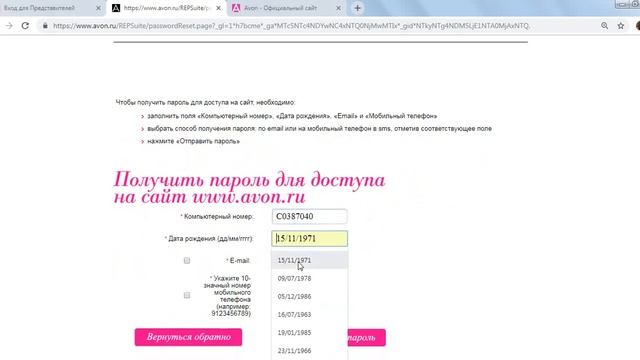Close the 'Вход для Представителей' tab
Screen dimensions: 640x360
click(98, 8)
